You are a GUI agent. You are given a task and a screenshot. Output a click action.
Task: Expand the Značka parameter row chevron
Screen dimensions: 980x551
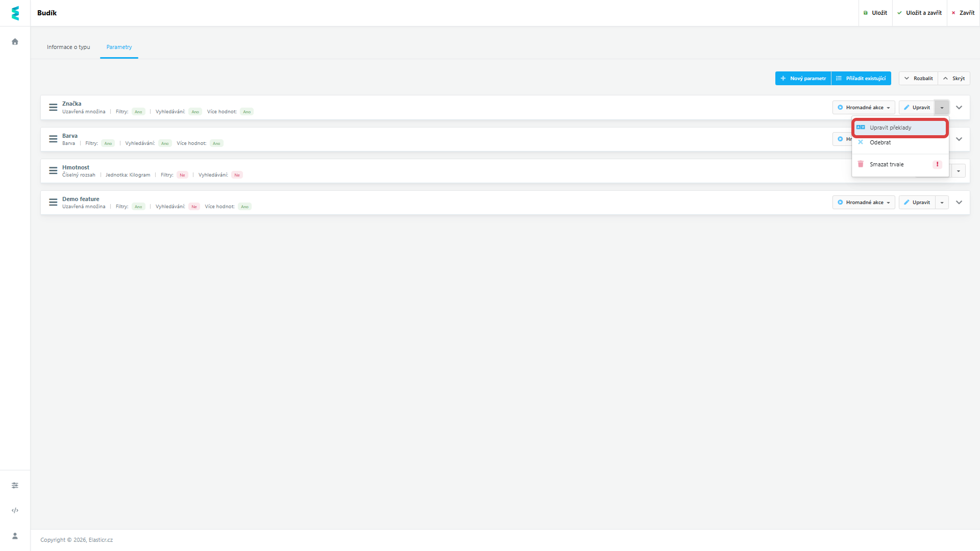(959, 108)
